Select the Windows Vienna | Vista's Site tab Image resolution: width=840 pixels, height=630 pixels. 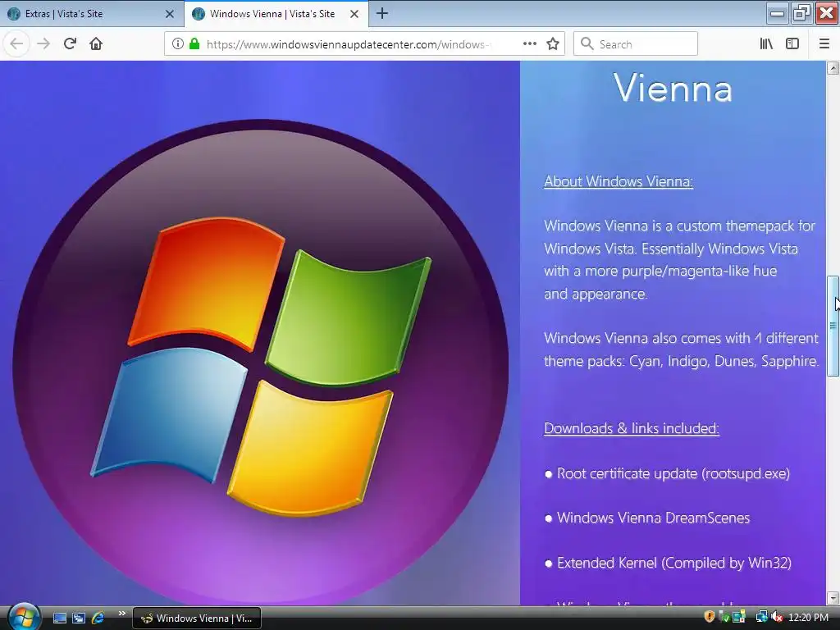pyautogui.click(x=276, y=14)
